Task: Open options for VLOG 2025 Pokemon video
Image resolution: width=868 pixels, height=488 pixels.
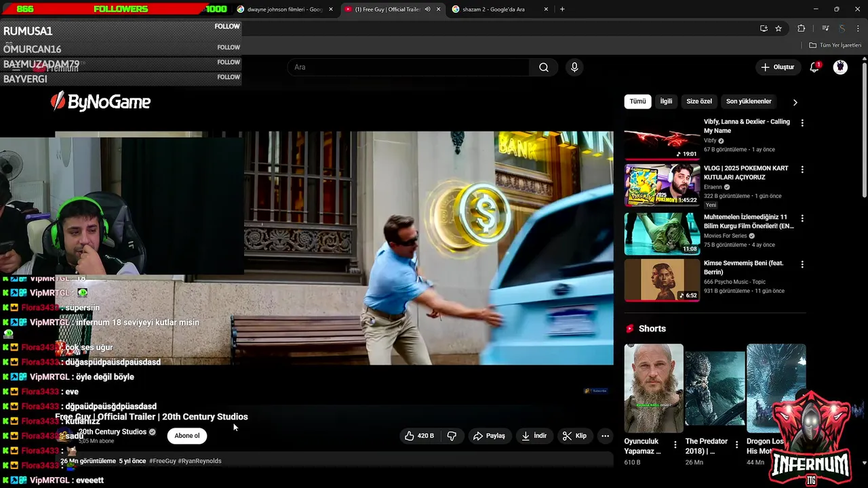Action: 802,169
